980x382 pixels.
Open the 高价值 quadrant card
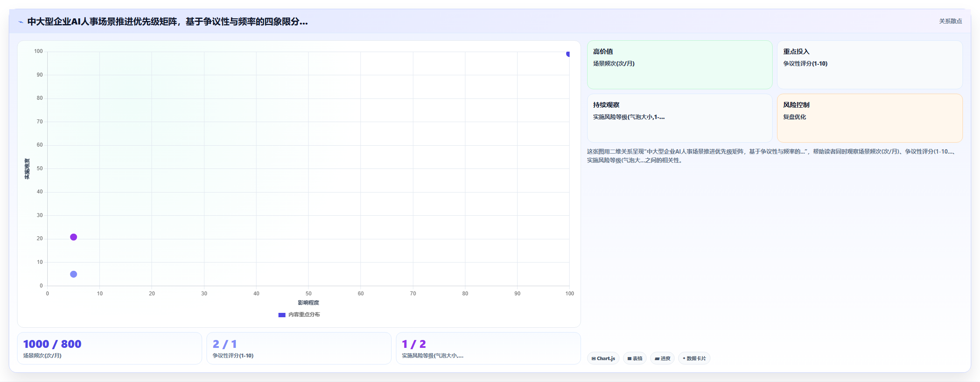tap(679, 65)
